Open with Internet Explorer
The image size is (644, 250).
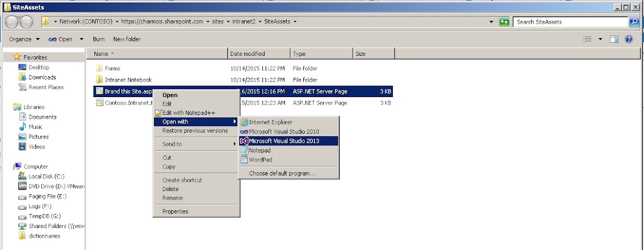[289, 122]
